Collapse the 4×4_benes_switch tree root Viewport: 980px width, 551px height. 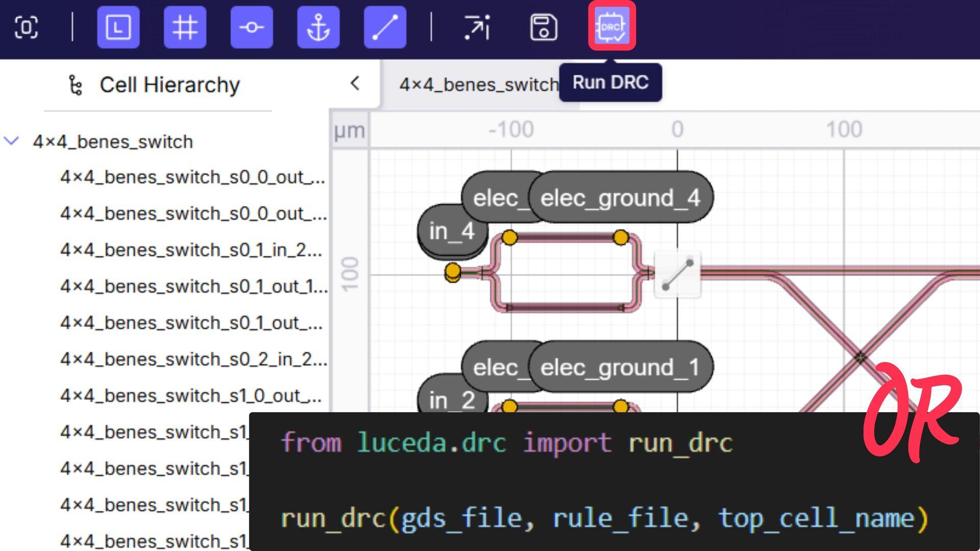12,141
